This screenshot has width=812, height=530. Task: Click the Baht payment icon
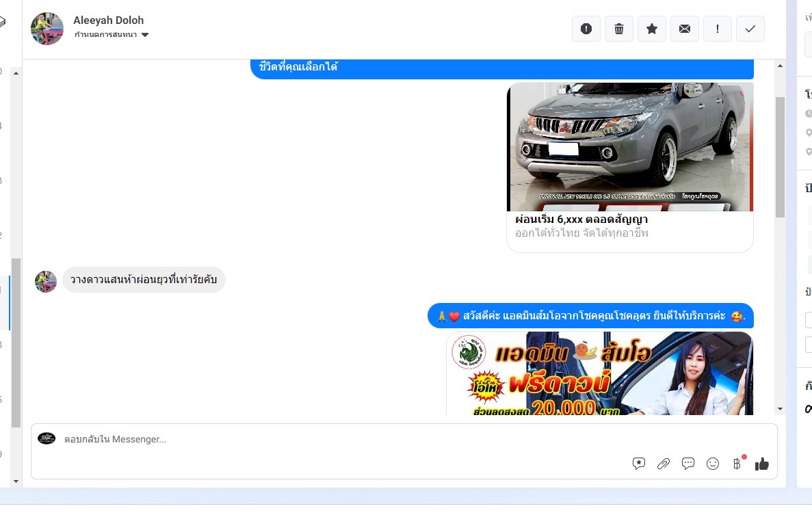click(737, 464)
